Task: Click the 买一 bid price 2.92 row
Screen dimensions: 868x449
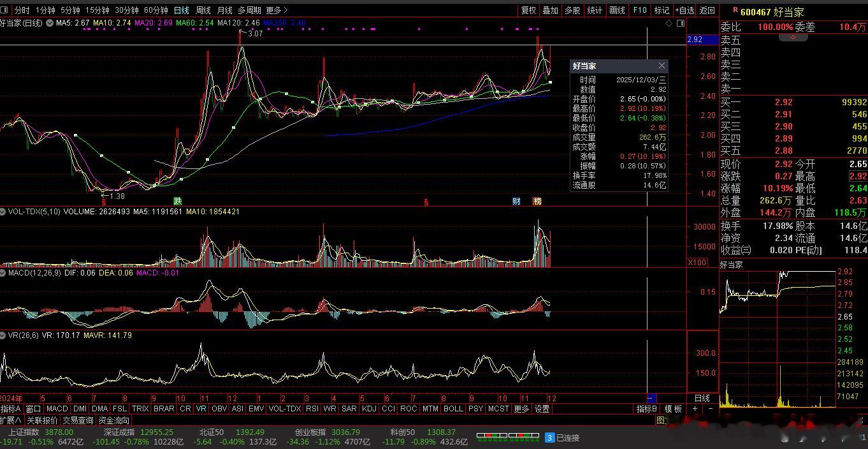Action: [x=793, y=102]
